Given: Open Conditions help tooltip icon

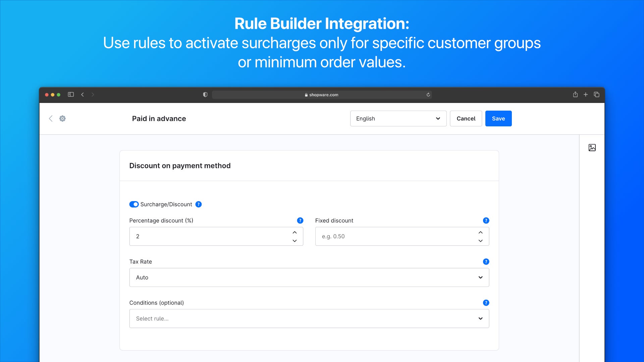Looking at the screenshot, I should 486,303.
